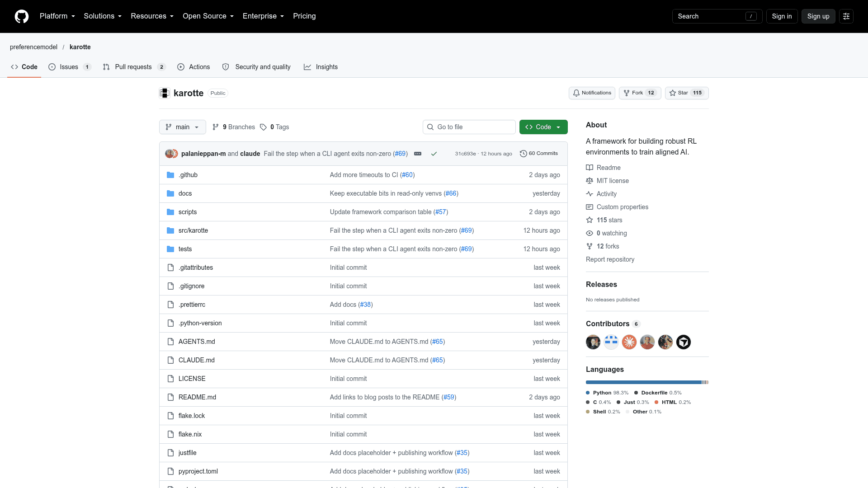This screenshot has height=488, width=868.
Task: Toggle Notifications for this repository
Action: tap(592, 93)
